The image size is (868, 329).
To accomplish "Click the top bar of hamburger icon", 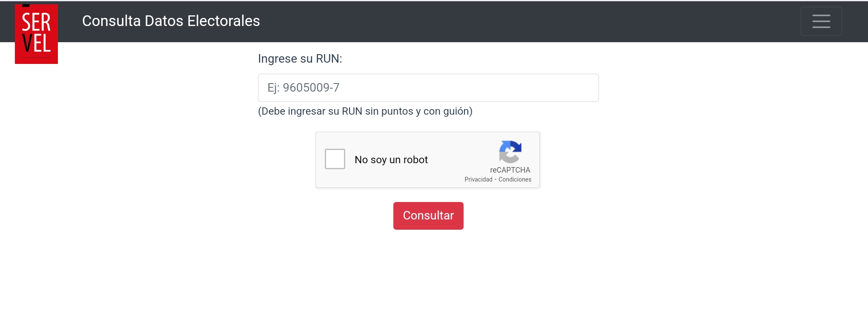I will pyautogui.click(x=821, y=15).
